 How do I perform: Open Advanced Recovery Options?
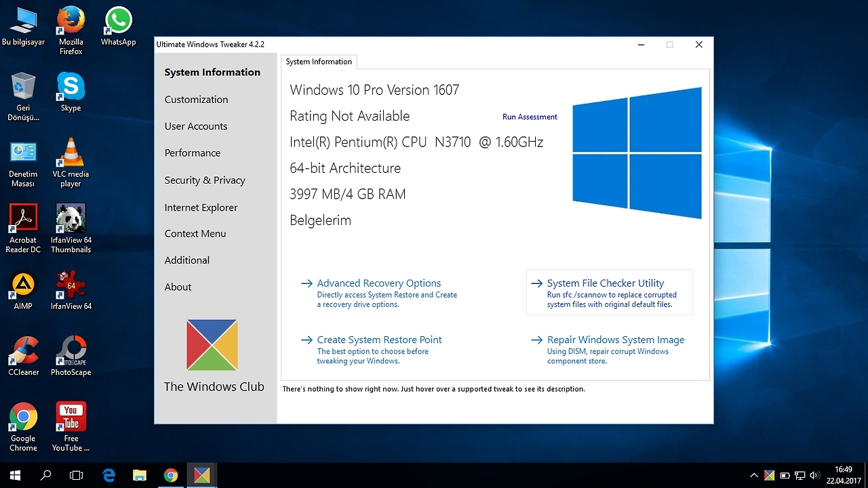tap(379, 293)
